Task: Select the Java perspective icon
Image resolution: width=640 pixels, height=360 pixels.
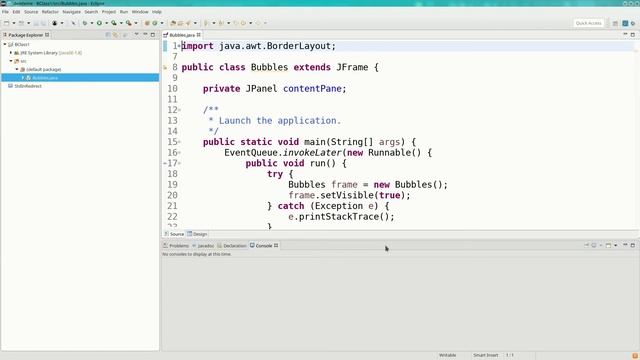Action: [x=625, y=23]
